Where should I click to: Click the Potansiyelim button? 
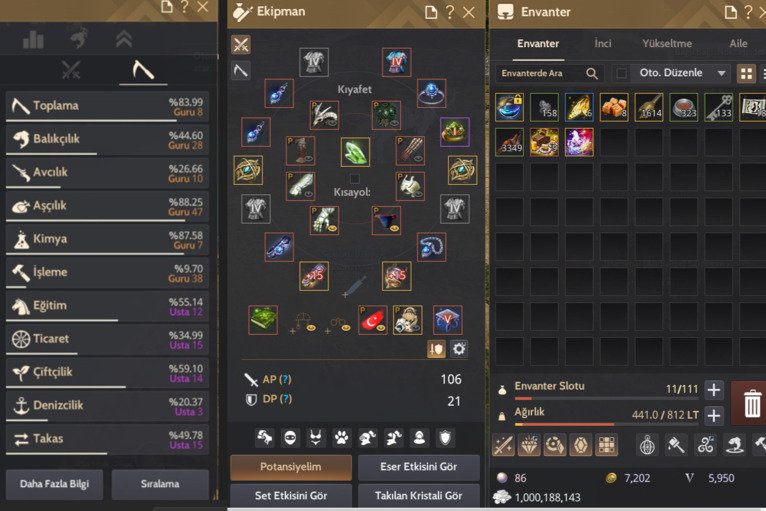coord(291,467)
